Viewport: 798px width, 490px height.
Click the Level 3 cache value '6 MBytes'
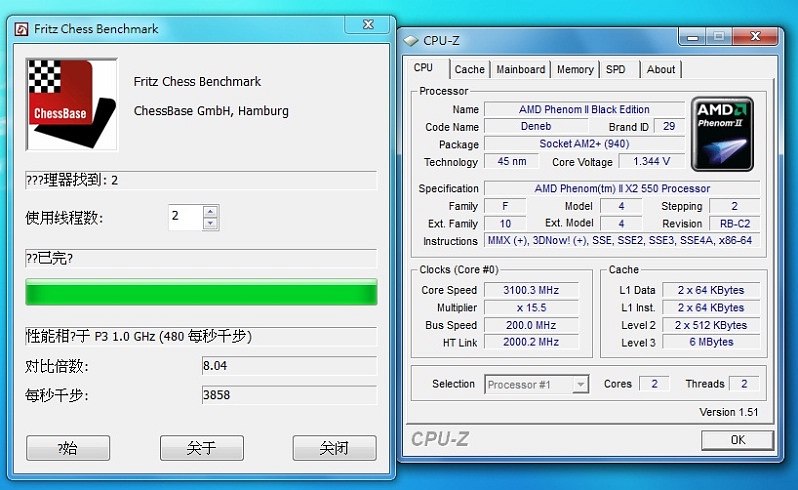point(711,342)
